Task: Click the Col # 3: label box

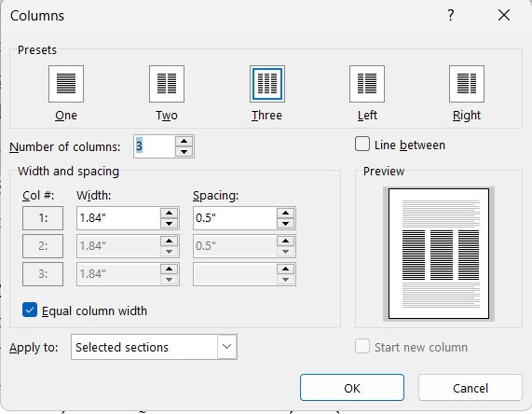Action: click(43, 274)
